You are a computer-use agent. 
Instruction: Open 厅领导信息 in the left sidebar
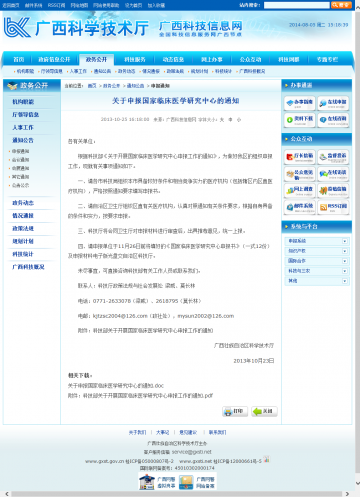pos(26,115)
